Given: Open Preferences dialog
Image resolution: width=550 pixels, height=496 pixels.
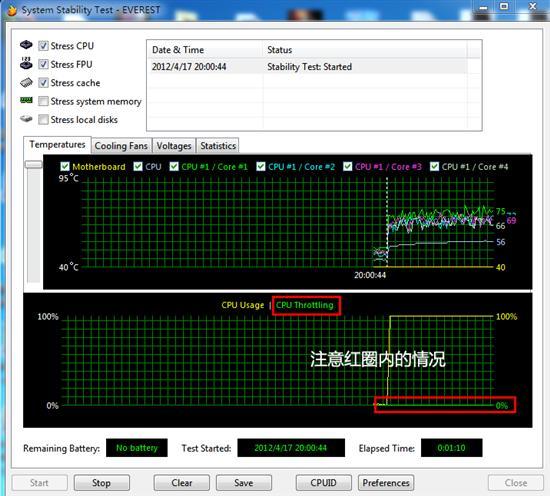Looking at the screenshot, I should pos(386,483).
